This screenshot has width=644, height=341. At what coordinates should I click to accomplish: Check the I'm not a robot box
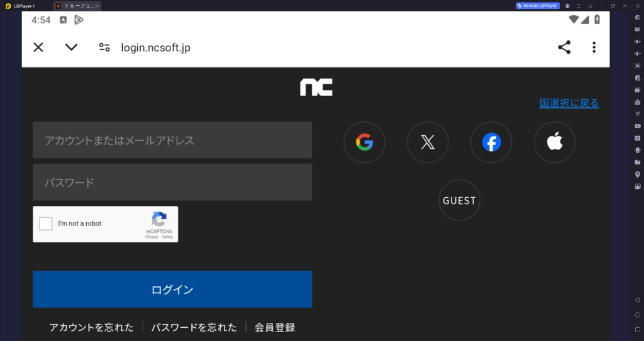45,224
